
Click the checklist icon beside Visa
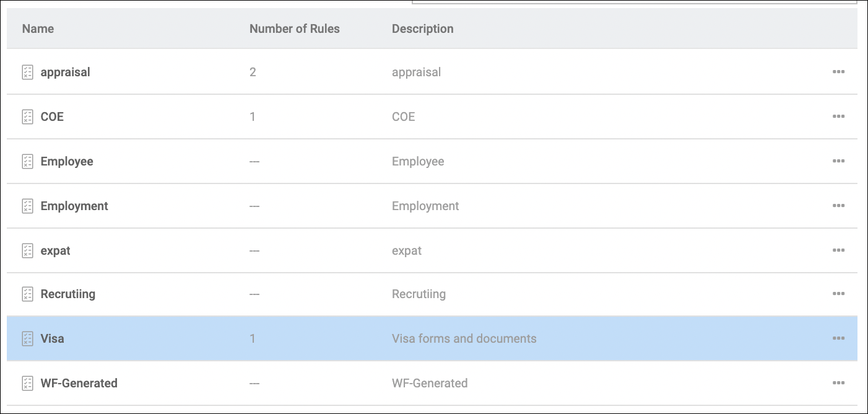coord(27,338)
